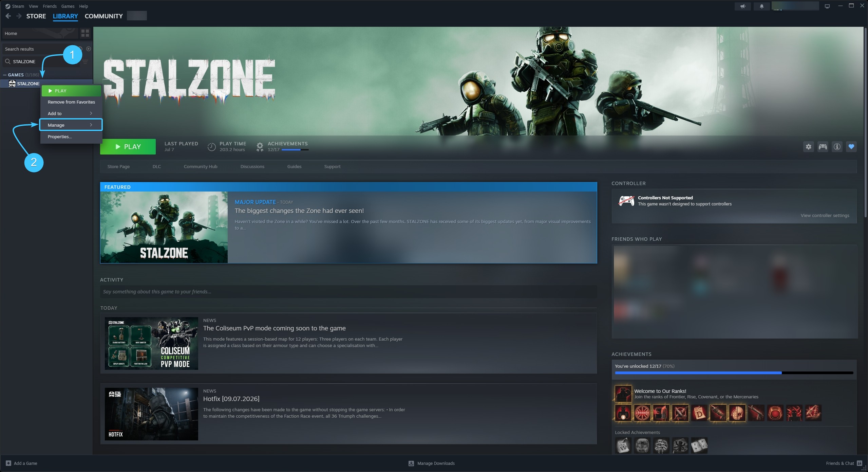Open the Discussions link
The height and width of the screenshot is (472, 868).
pos(252,166)
